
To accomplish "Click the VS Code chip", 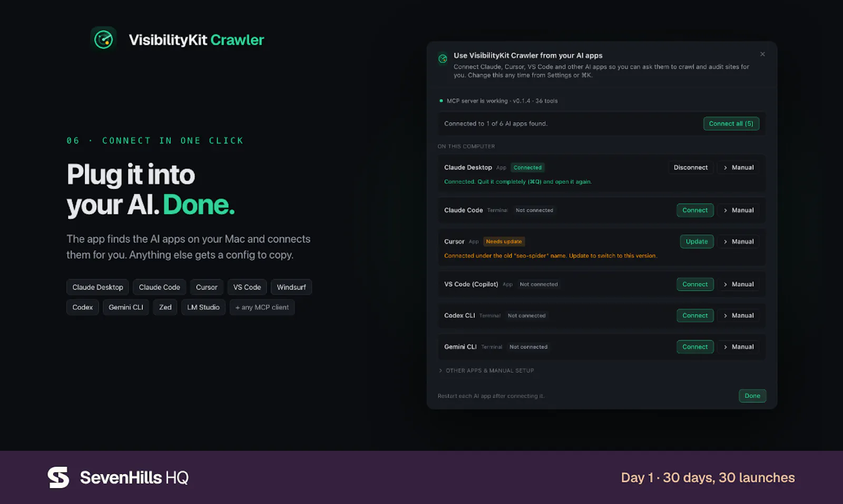I will click(x=247, y=287).
